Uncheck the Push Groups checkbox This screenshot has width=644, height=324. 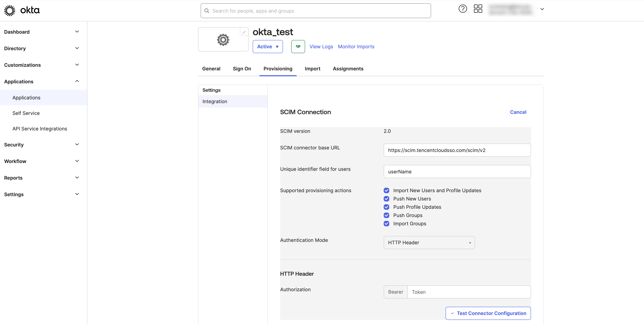click(x=386, y=215)
